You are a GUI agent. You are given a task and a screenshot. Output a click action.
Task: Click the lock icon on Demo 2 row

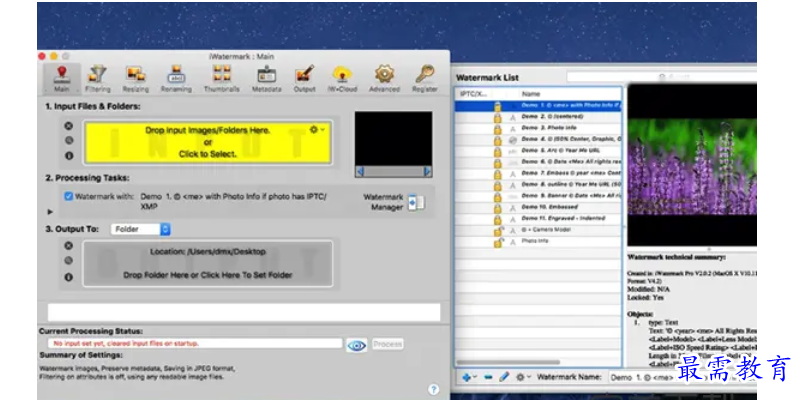click(497, 118)
